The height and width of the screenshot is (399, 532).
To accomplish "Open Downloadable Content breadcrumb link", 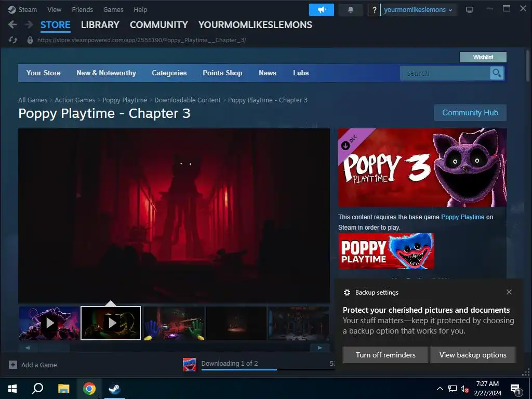I will tap(188, 100).
